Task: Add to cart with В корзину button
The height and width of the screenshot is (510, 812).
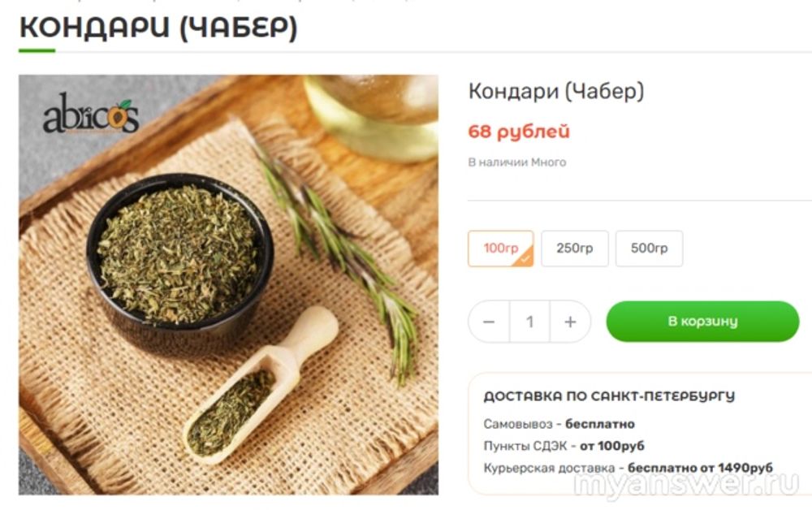Action: (x=702, y=321)
